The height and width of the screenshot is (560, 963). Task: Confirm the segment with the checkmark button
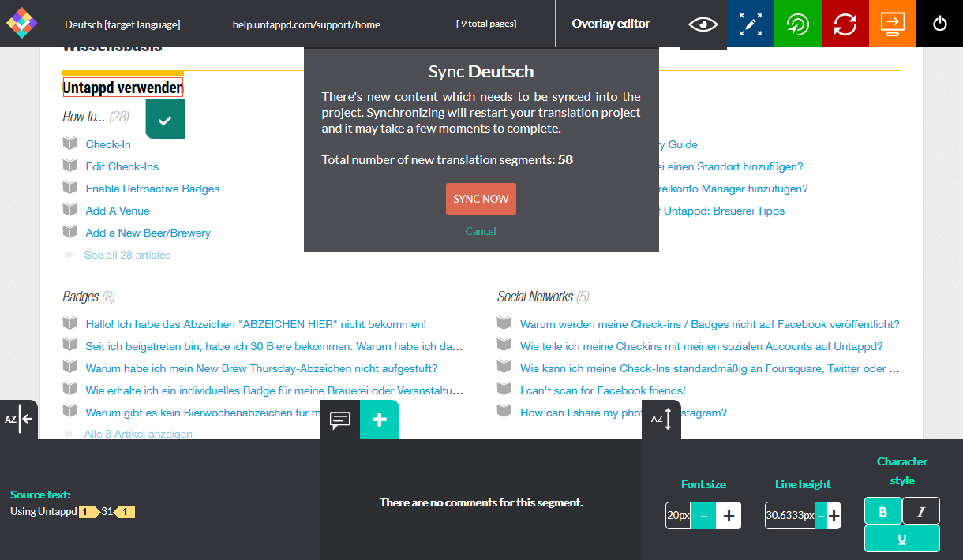point(165,120)
